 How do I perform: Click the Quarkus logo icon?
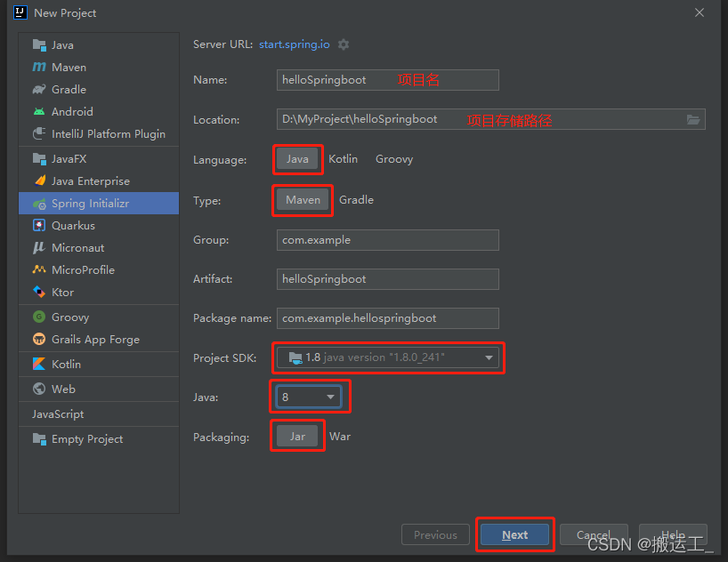tap(39, 226)
